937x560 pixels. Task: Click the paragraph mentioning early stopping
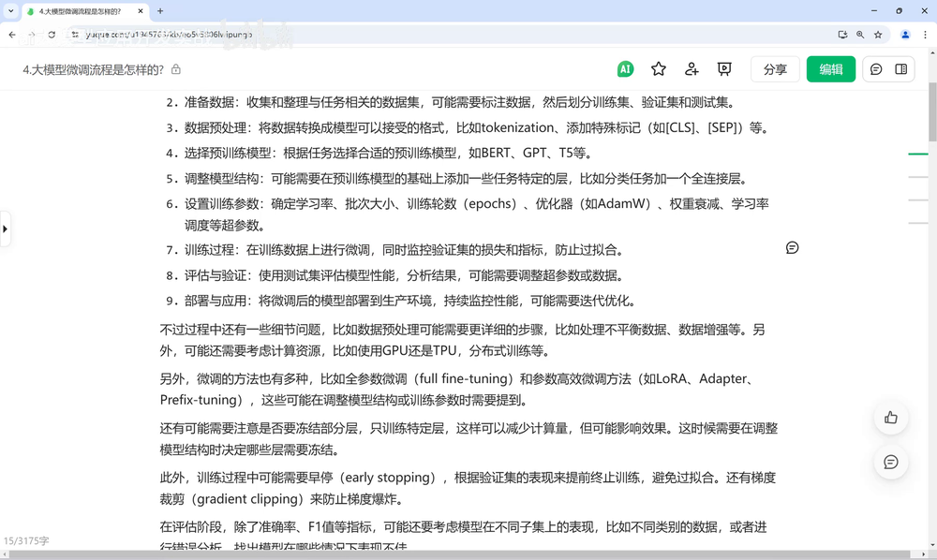coord(468,488)
